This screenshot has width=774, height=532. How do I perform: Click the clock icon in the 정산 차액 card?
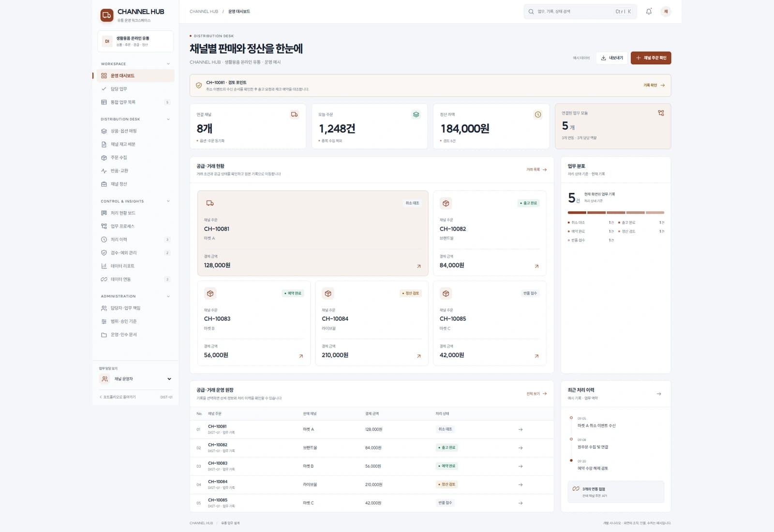tap(538, 115)
